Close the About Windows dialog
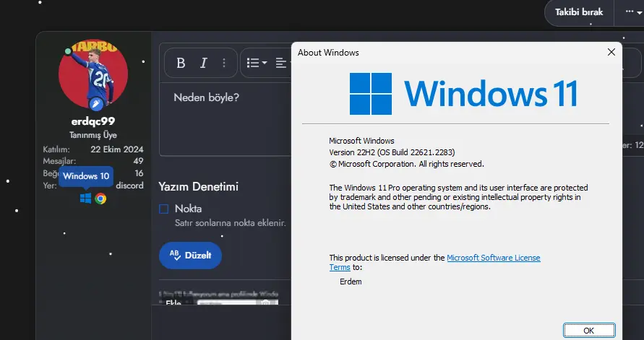The height and width of the screenshot is (340, 644). (x=611, y=52)
